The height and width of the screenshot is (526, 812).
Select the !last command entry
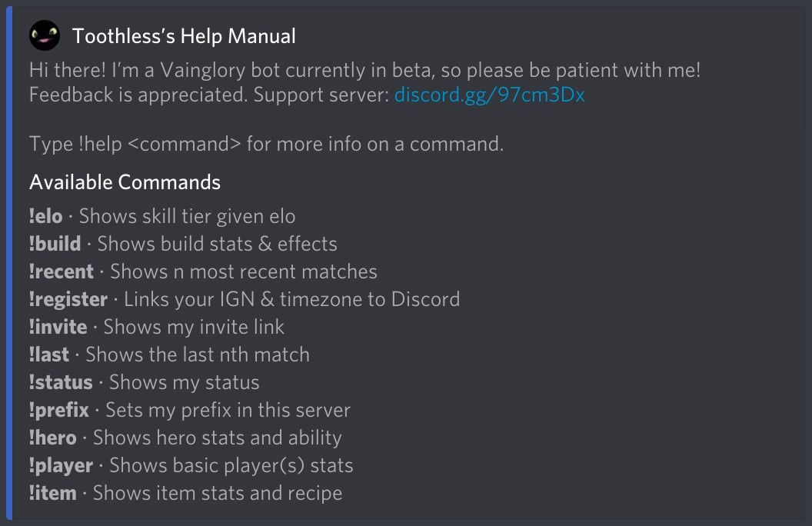tap(47, 355)
